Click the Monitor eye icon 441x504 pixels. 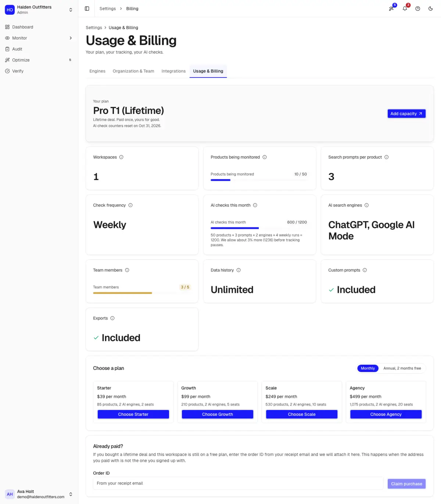tap(7, 38)
